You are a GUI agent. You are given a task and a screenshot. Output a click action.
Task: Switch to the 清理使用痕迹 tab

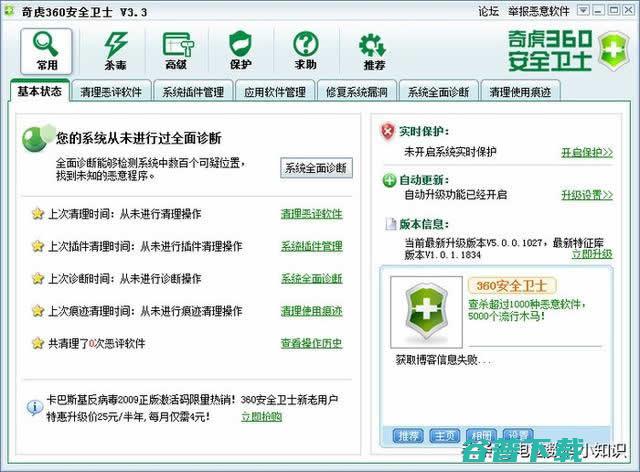point(520,92)
